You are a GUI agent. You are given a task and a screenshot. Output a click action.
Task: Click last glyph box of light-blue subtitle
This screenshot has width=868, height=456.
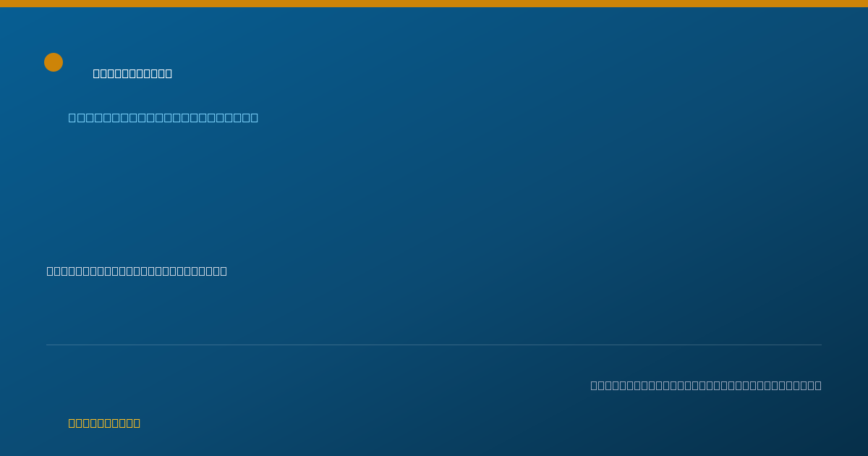coord(254,117)
